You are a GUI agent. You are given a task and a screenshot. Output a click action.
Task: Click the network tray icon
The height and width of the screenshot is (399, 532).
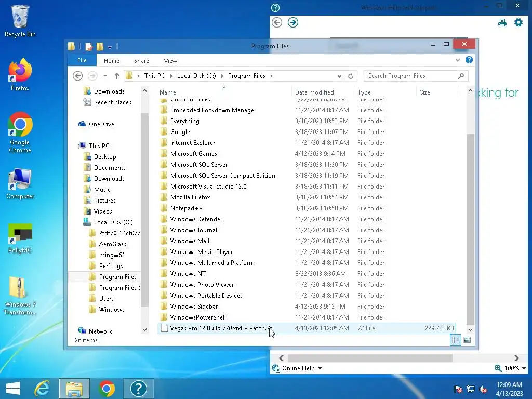(x=471, y=389)
